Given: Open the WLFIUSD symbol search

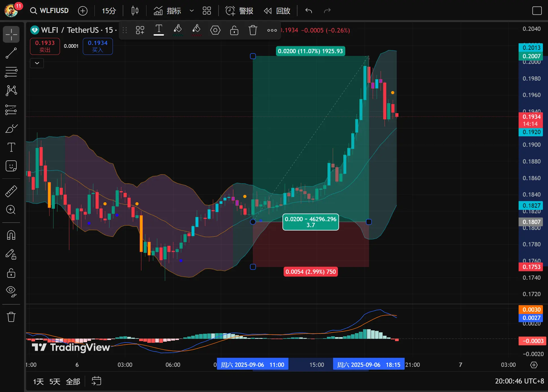Looking at the screenshot, I should [50, 11].
